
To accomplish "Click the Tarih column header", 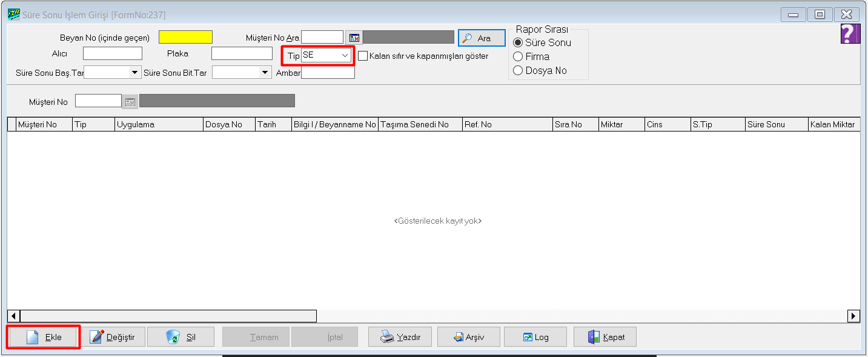I will (x=273, y=124).
